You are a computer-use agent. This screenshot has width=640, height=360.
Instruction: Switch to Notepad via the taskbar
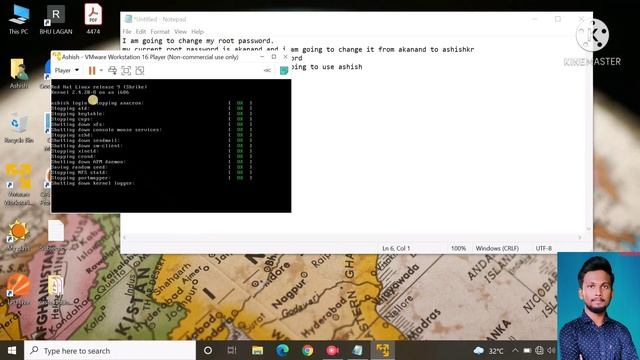tap(358, 351)
